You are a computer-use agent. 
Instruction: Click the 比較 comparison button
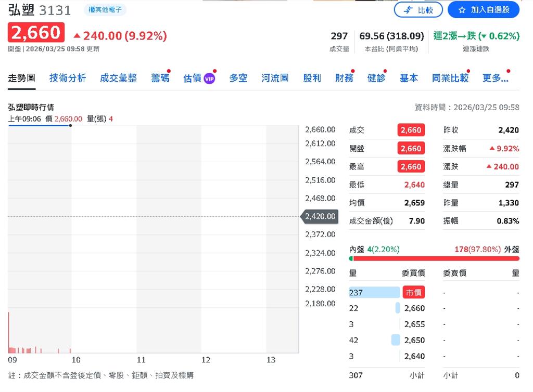pyautogui.click(x=418, y=9)
